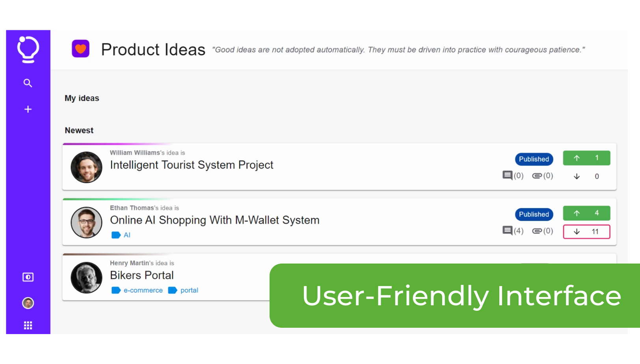
Task: Open the apps grid menu
Action: click(28, 325)
